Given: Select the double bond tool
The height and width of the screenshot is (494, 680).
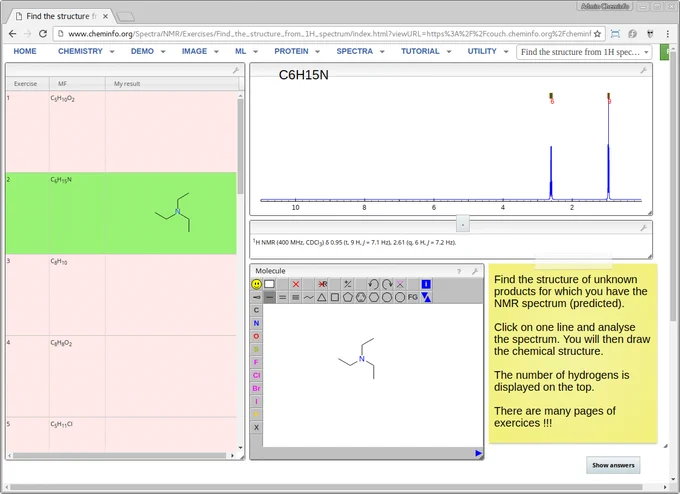Looking at the screenshot, I should click(282, 298).
